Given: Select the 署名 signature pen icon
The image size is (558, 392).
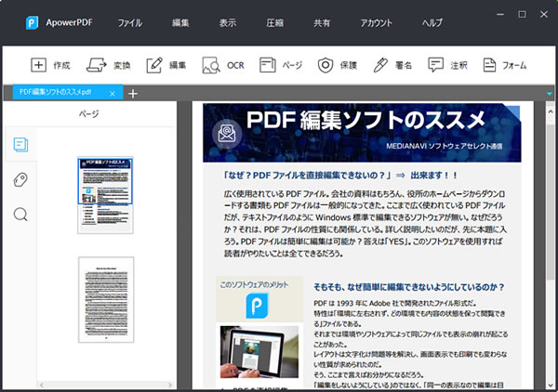Looking at the screenshot, I should 380,65.
